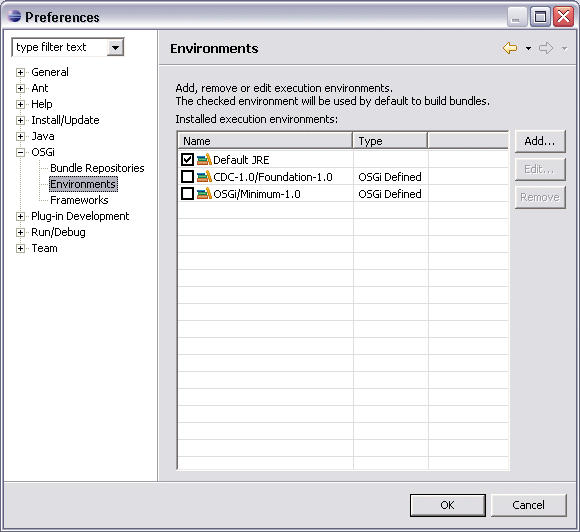Click the forward navigation arrow icon

(x=546, y=48)
